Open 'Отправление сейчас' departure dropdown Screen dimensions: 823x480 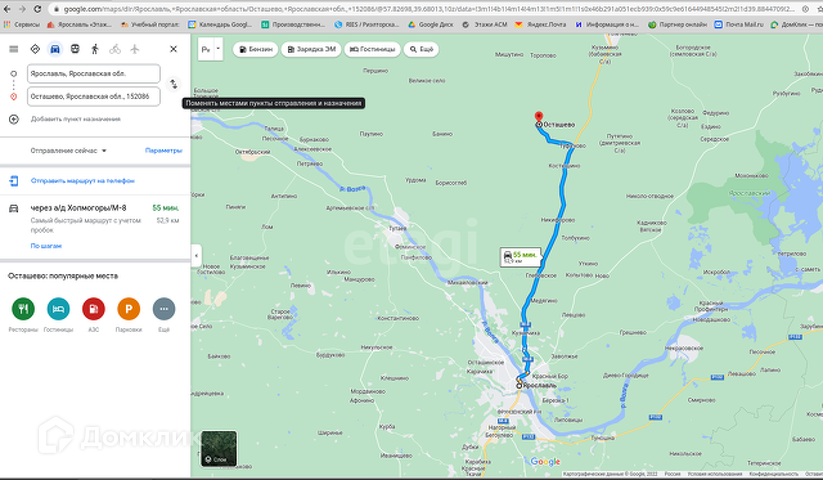point(68,151)
